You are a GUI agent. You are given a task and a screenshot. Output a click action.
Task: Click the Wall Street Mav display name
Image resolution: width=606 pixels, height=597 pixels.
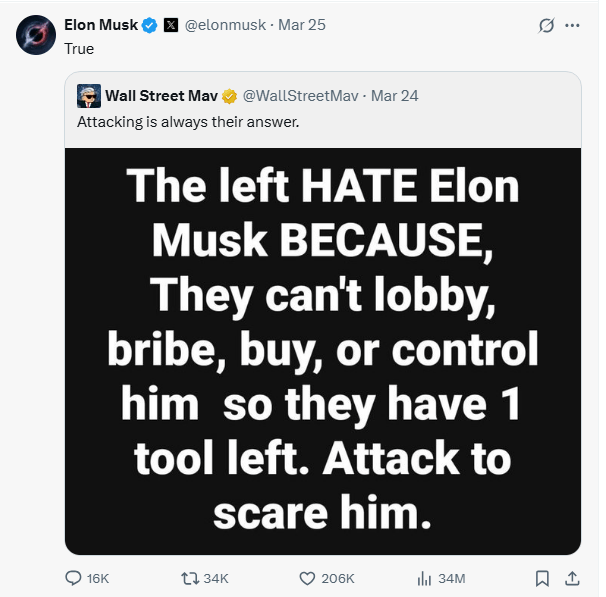click(161, 96)
